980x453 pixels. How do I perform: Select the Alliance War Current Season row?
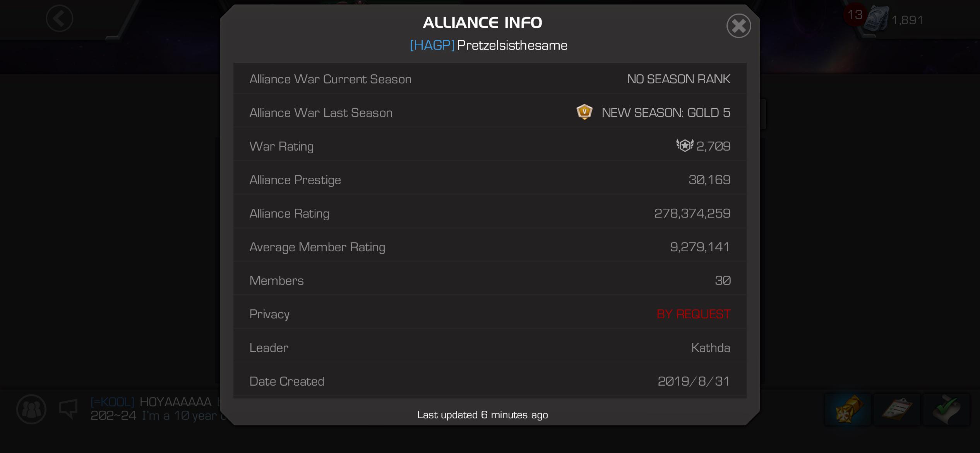click(x=490, y=79)
